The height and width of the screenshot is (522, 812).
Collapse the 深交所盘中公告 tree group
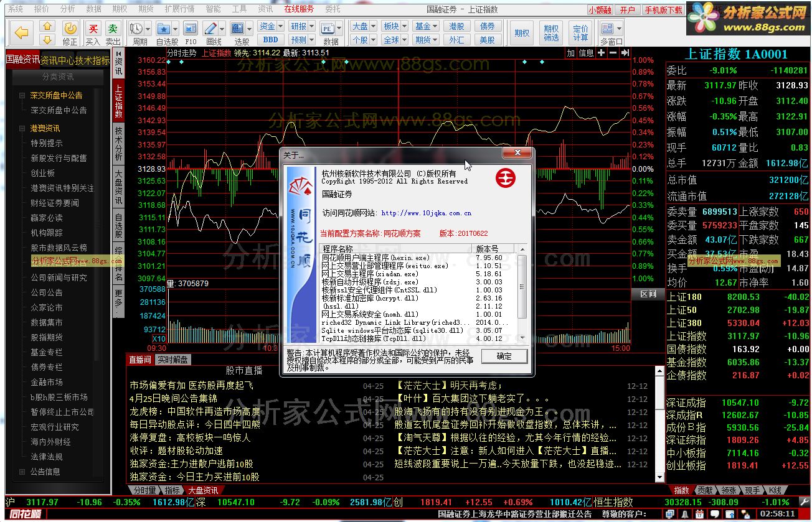(23, 96)
